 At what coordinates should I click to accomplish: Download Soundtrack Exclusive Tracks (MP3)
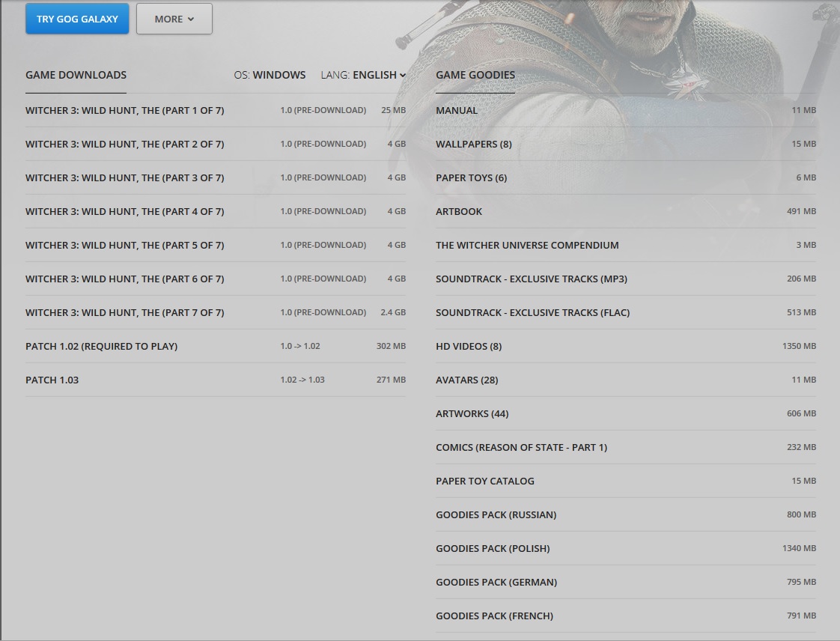click(x=626, y=279)
